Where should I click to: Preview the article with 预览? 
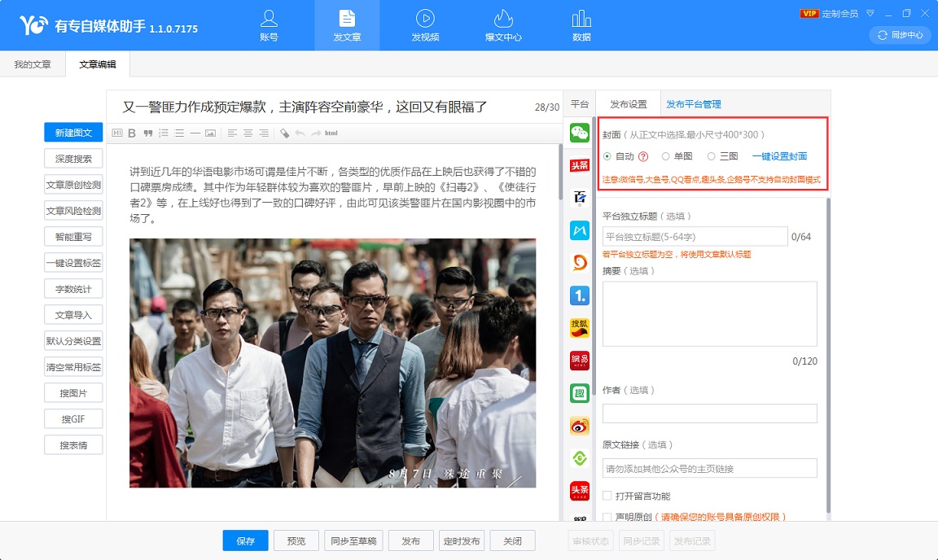click(x=296, y=540)
